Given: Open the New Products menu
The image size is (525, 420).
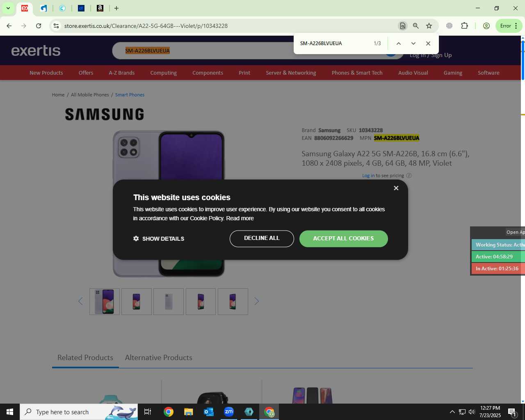Looking at the screenshot, I should (x=46, y=73).
